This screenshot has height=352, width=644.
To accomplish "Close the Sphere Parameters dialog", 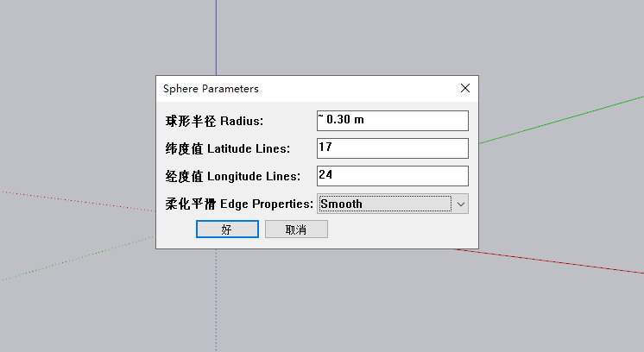I will pos(465,88).
